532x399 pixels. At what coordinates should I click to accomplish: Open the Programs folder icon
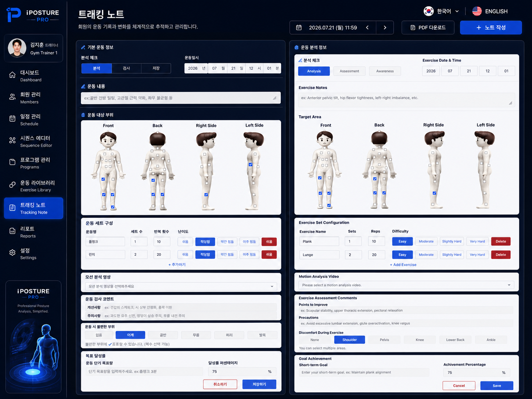pyautogui.click(x=12, y=162)
